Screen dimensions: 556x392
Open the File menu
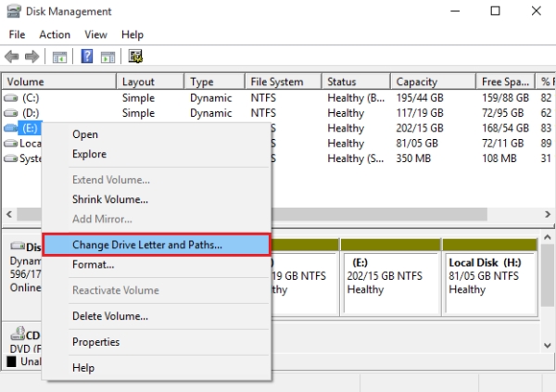pos(17,34)
